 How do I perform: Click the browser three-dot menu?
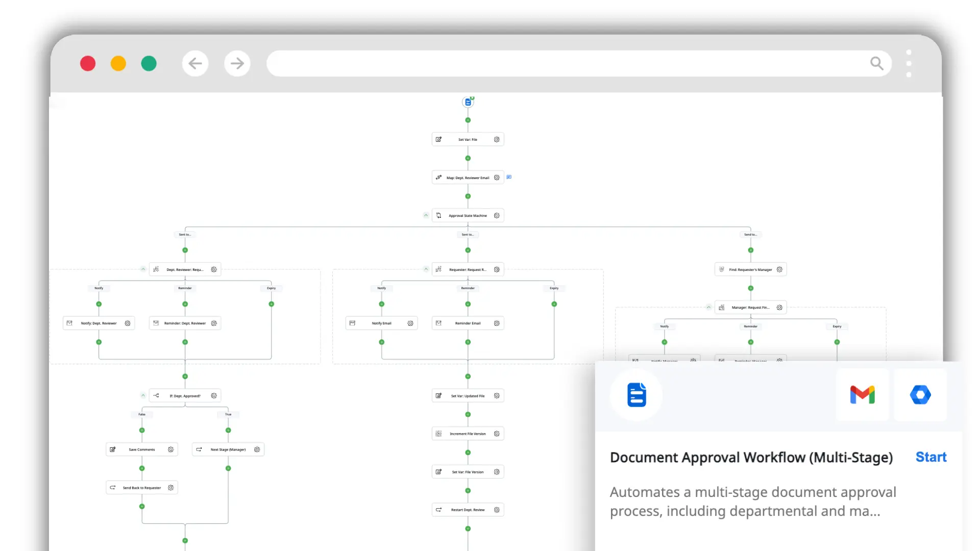tap(909, 63)
